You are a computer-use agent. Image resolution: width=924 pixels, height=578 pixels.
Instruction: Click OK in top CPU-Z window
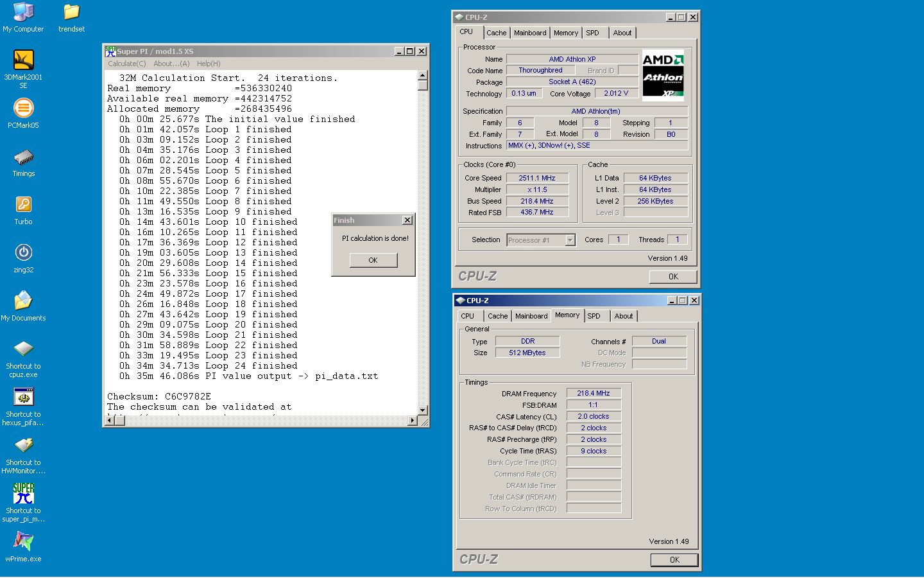673,277
